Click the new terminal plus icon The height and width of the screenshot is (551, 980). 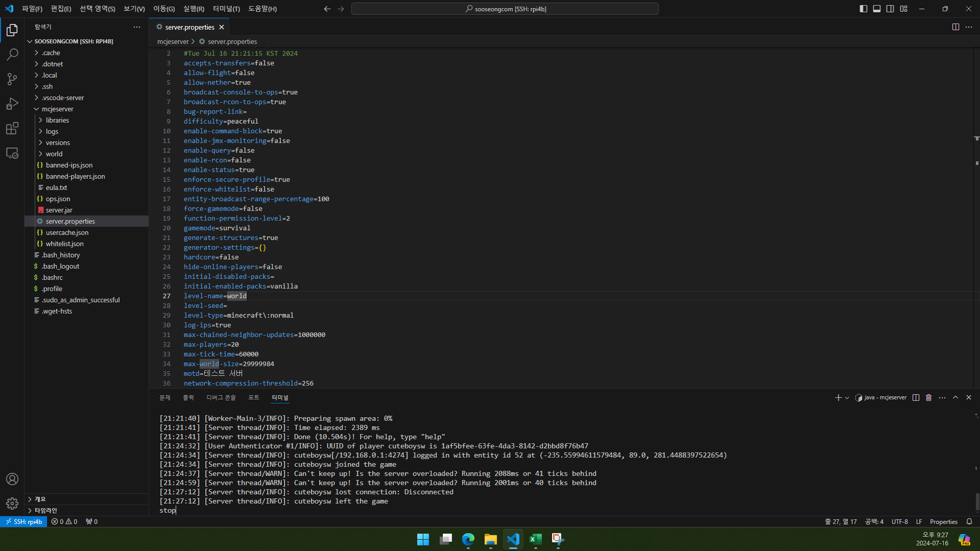point(838,397)
